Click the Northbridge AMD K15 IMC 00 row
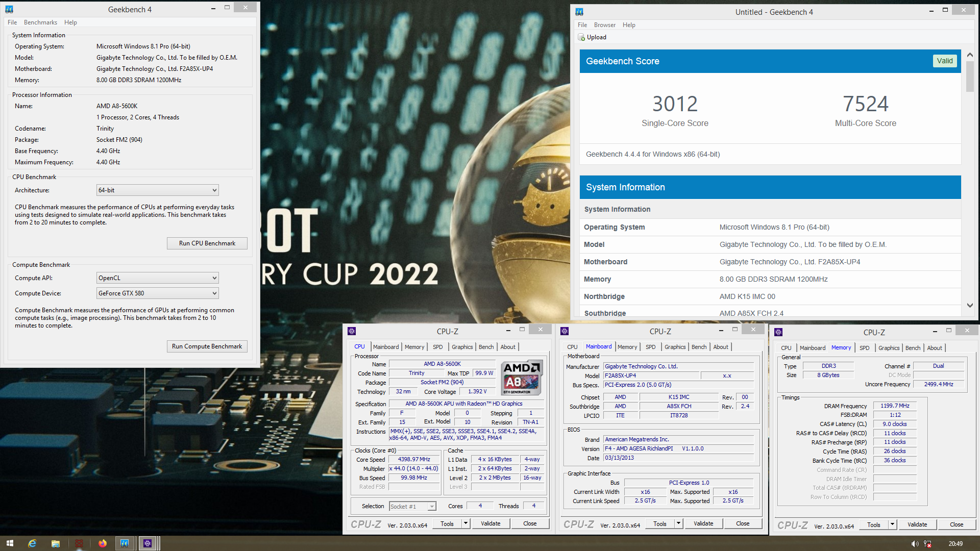Screen dimensions: 980x551 pyautogui.click(x=770, y=296)
